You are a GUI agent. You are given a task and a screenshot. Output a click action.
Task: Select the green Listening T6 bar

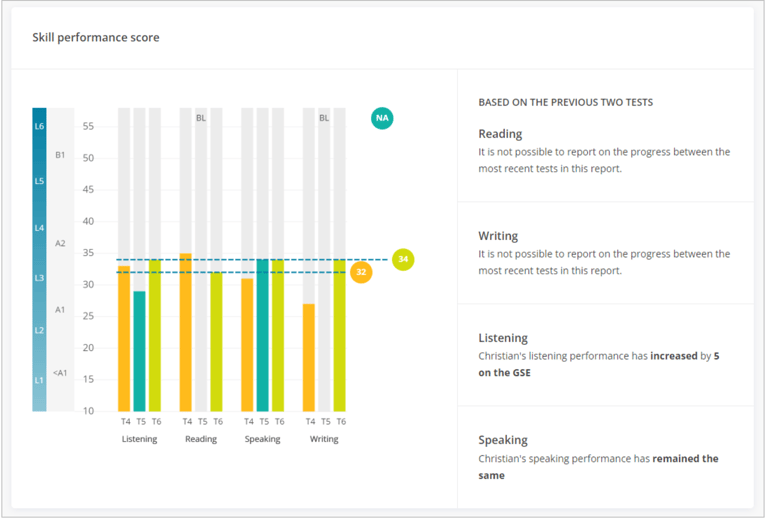coord(154,335)
